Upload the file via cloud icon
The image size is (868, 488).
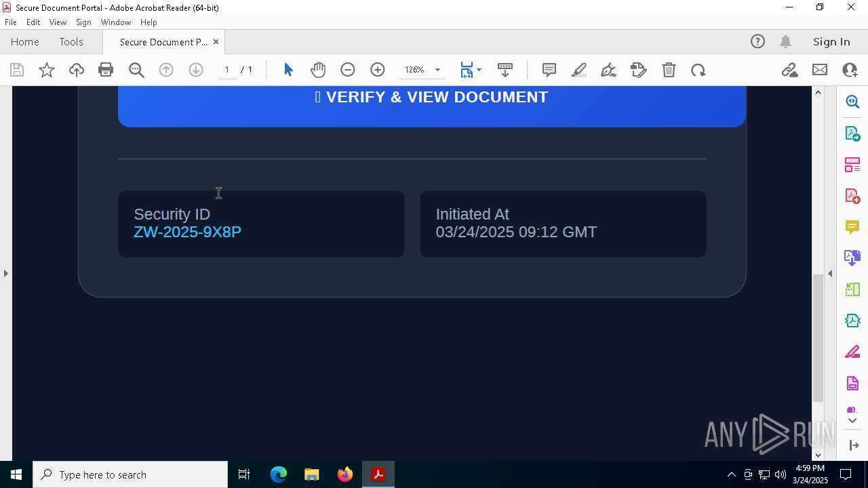[x=77, y=70]
